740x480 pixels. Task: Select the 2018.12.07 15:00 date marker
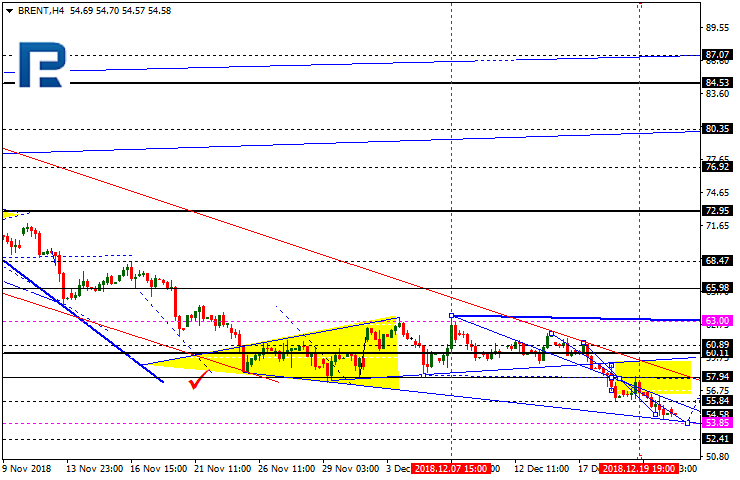pos(452,468)
